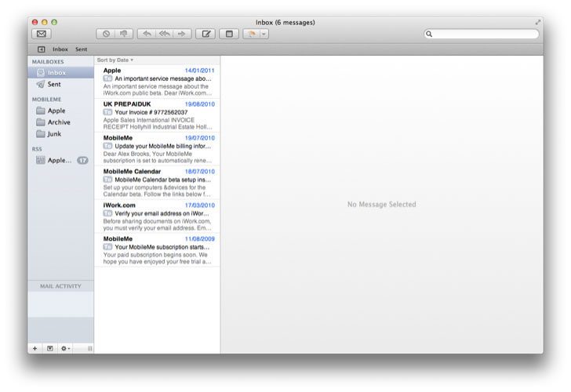
Task: Enter full screen with the top-right arrows icon
Action: [x=537, y=22]
